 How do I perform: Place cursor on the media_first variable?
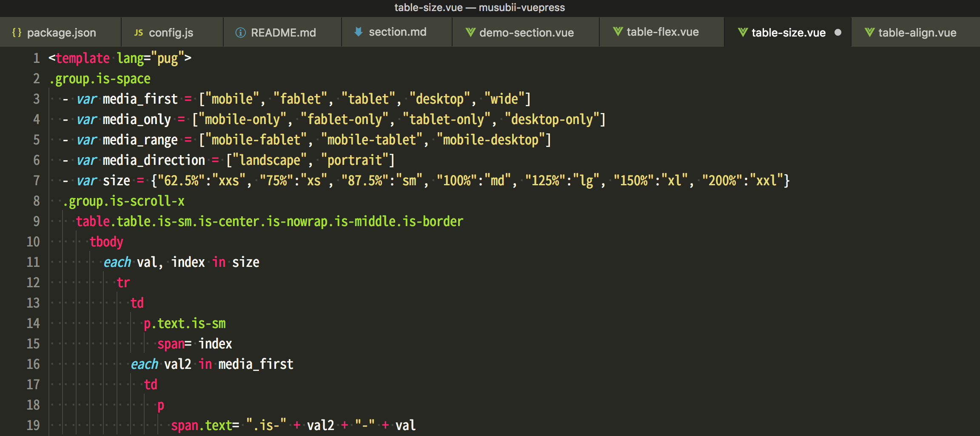pyautogui.click(x=140, y=99)
